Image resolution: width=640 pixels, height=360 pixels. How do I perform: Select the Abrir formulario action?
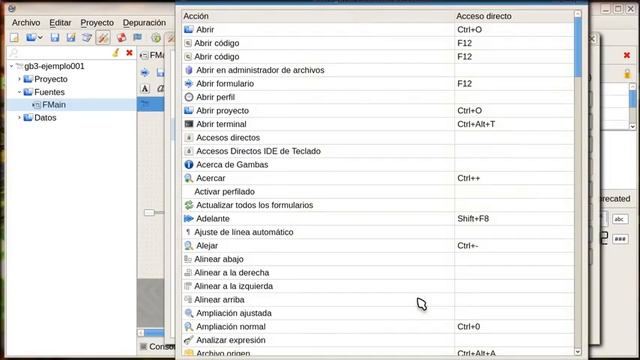click(x=378, y=83)
